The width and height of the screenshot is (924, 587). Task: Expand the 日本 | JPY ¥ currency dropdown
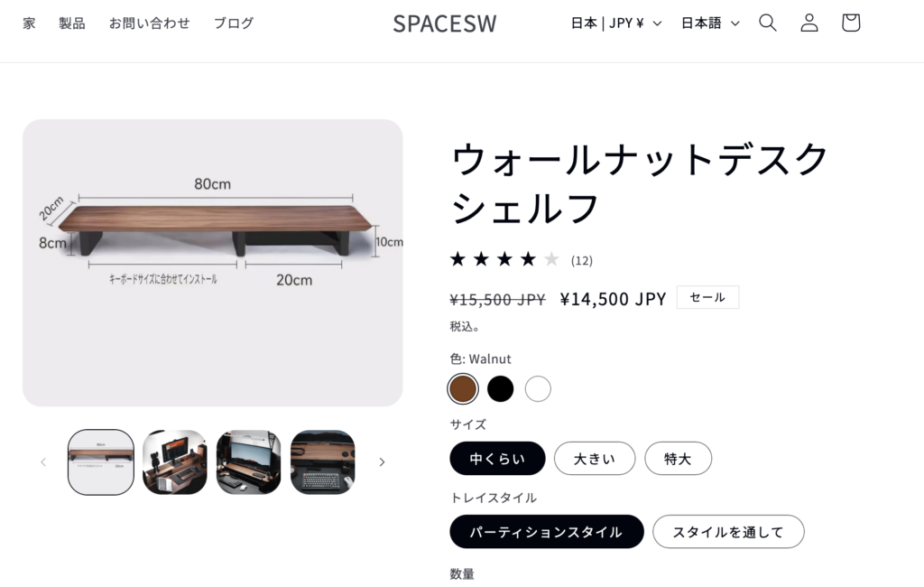click(x=616, y=23)
